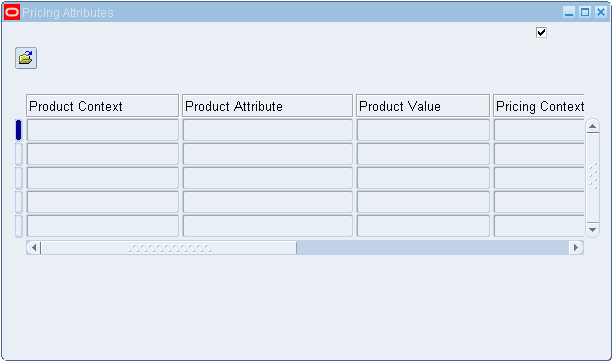Uncheck the checkbox at top right
This screenshot has width=614, height=363.
click(x=541, y=33)
